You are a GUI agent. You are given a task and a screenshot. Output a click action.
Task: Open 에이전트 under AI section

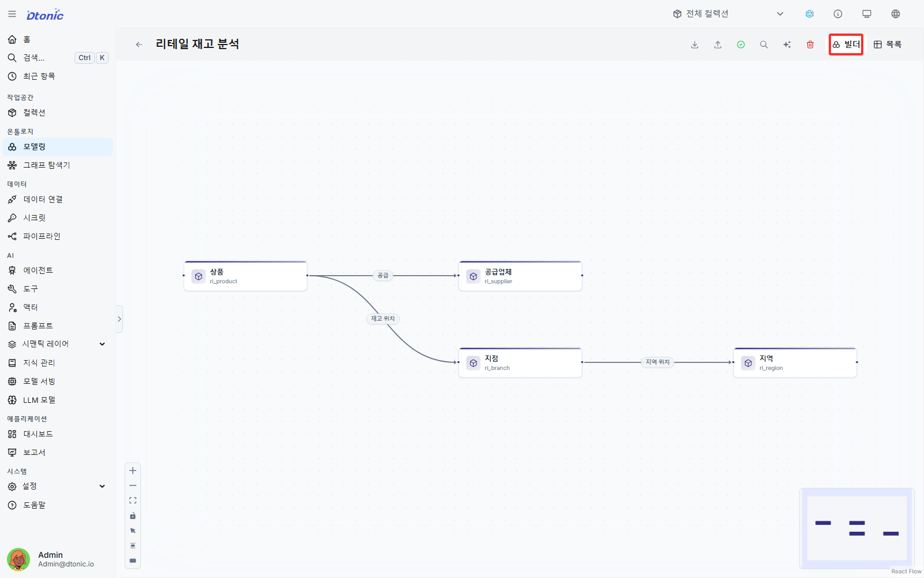[58, 271]
